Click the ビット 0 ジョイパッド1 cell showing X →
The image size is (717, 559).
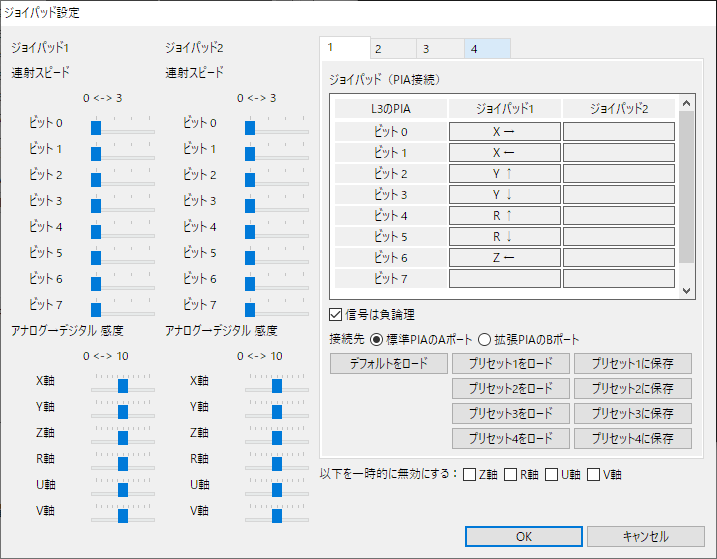pyautogui.click(x=504, y=131)
